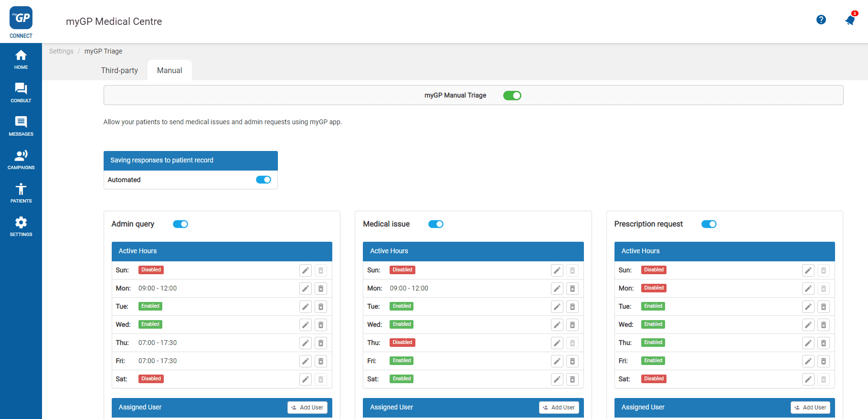Viewport: 868px width, 419px height.
Task: Add User to Admin query
Action: (x=307, y=408)
